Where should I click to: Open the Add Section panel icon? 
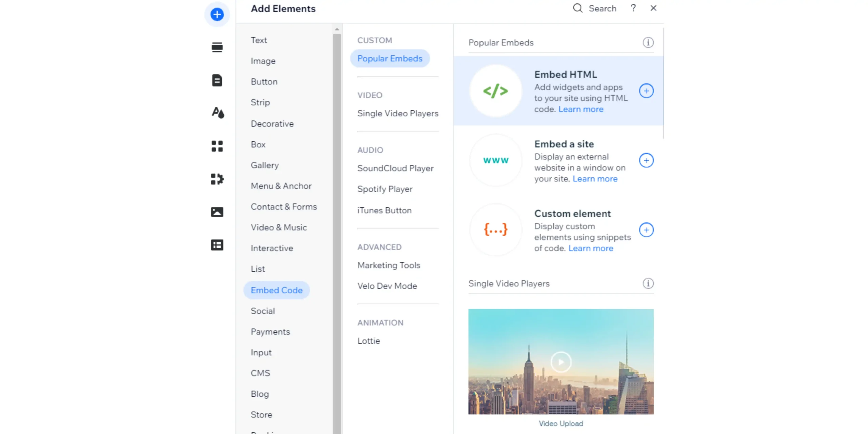pyautogui.click(x=217, y=47)
